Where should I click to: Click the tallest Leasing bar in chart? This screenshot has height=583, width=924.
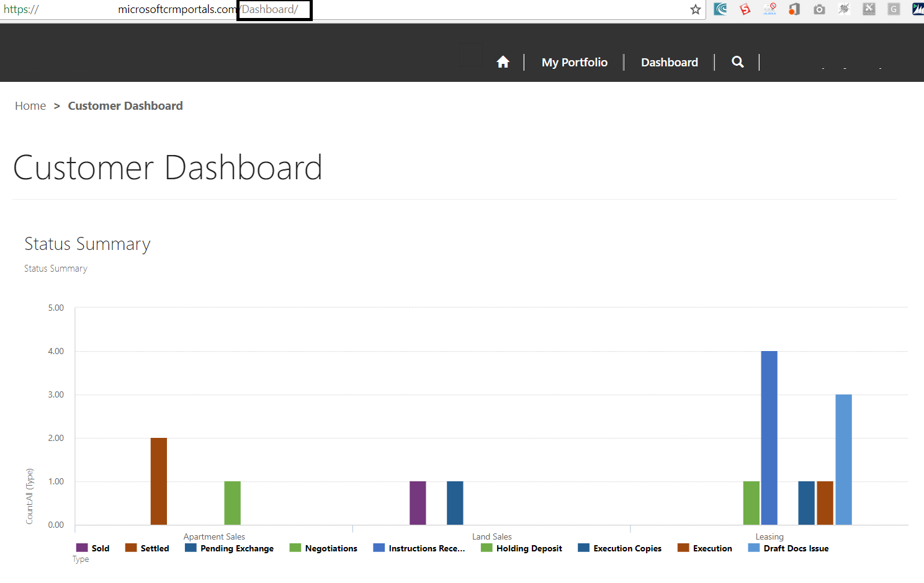click(x=769, y=437)
